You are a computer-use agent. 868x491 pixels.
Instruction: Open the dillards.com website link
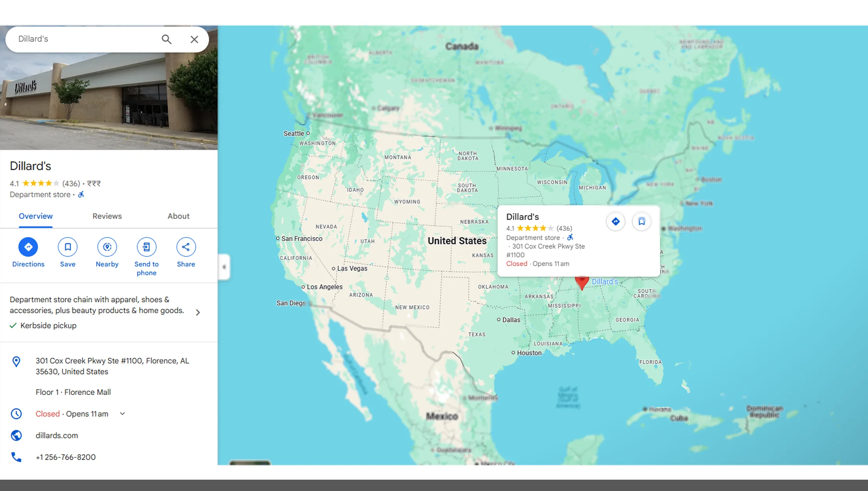click(57, 435)
